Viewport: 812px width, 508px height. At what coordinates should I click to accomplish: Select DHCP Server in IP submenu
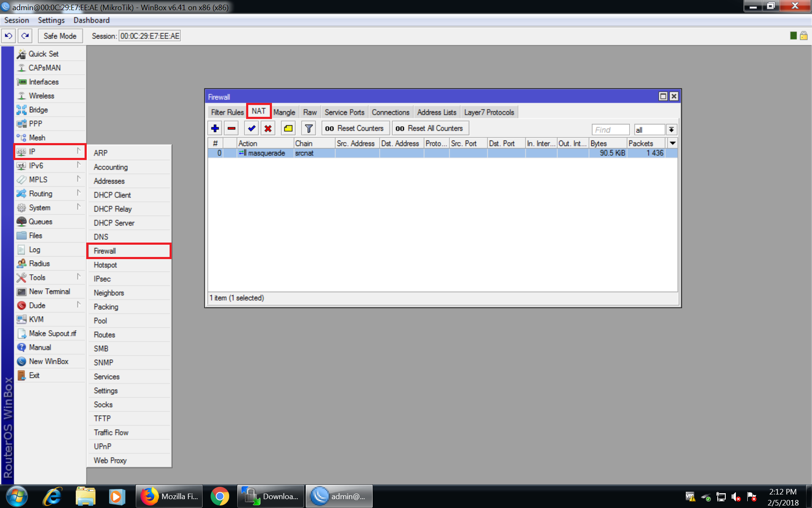(129, 223)
